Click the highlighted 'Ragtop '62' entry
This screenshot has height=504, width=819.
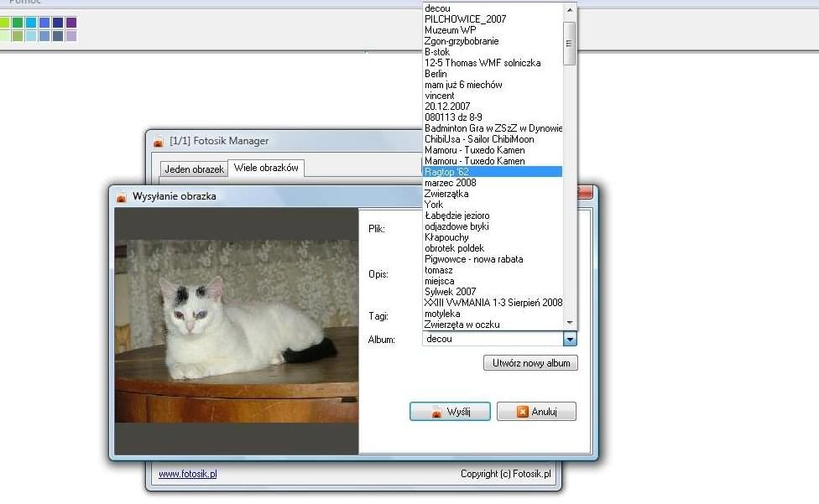(492, 172)
